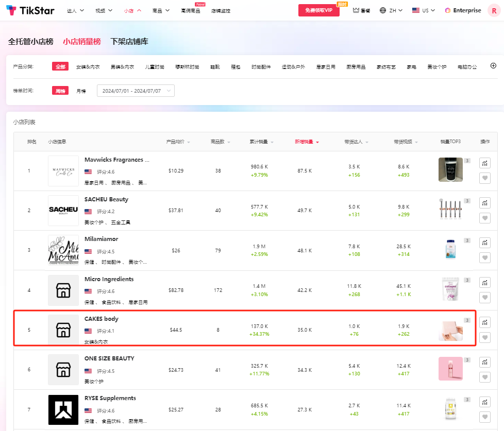Sort by 产品均价 column
504x431 pixels.
tap(178, 142)
